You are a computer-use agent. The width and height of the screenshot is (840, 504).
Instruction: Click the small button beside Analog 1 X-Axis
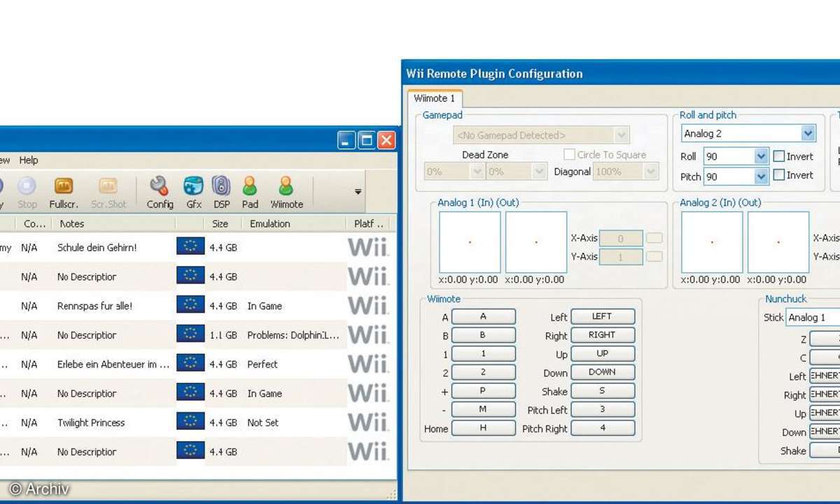tap(654, 238)
